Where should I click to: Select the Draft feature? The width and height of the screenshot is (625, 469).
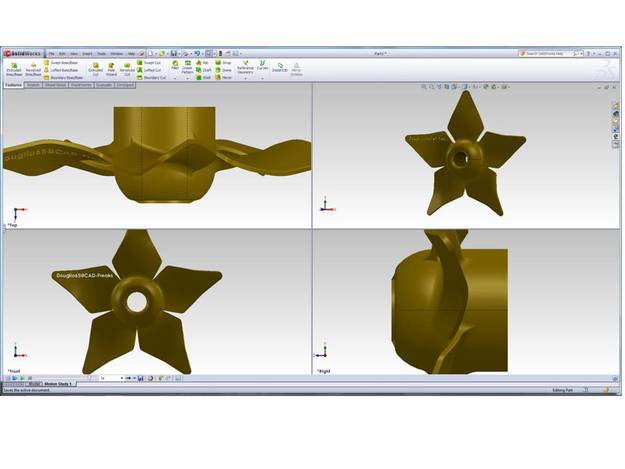(x=203, y=70)
